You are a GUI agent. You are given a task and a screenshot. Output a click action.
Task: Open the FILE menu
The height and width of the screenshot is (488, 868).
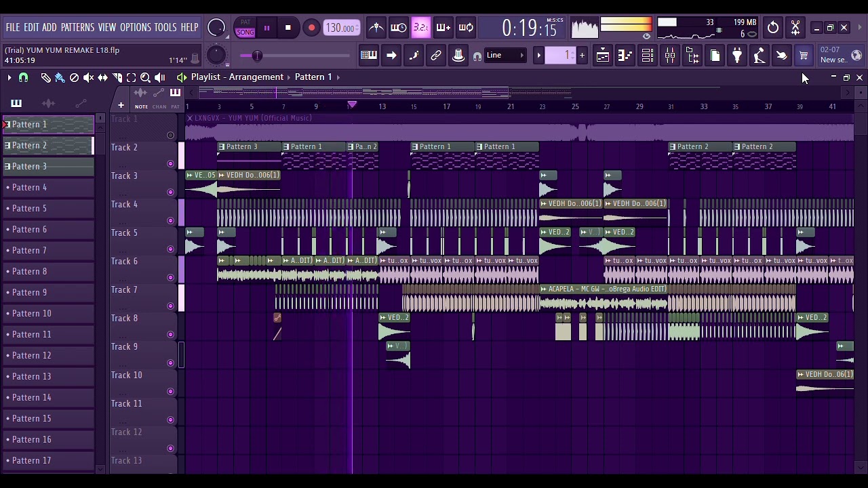pos(13,28)
